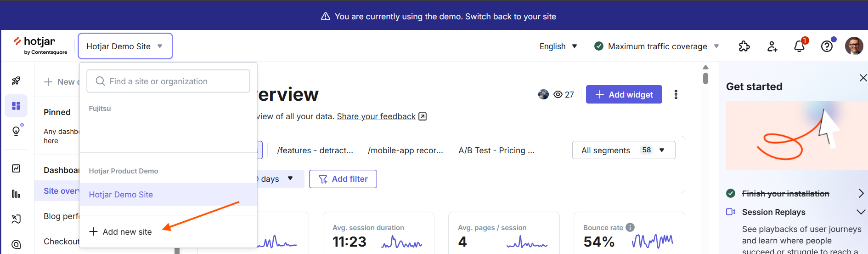868x254 pixels.
Task: Select the /features - detract... tab
Action: [x=315, y=150]
